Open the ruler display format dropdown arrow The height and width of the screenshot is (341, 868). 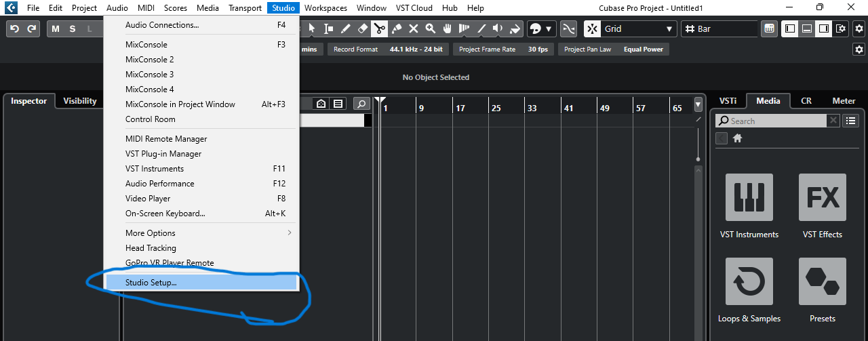click(x=698, y=105)
